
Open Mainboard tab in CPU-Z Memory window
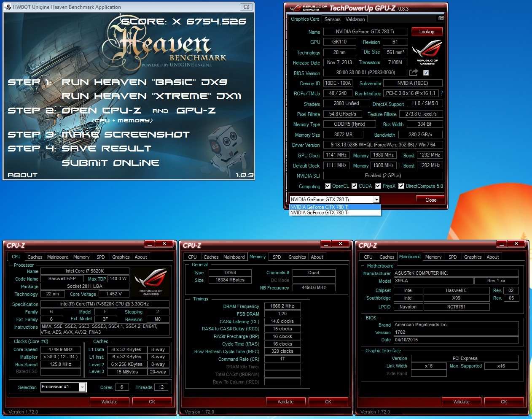[234, 257]
